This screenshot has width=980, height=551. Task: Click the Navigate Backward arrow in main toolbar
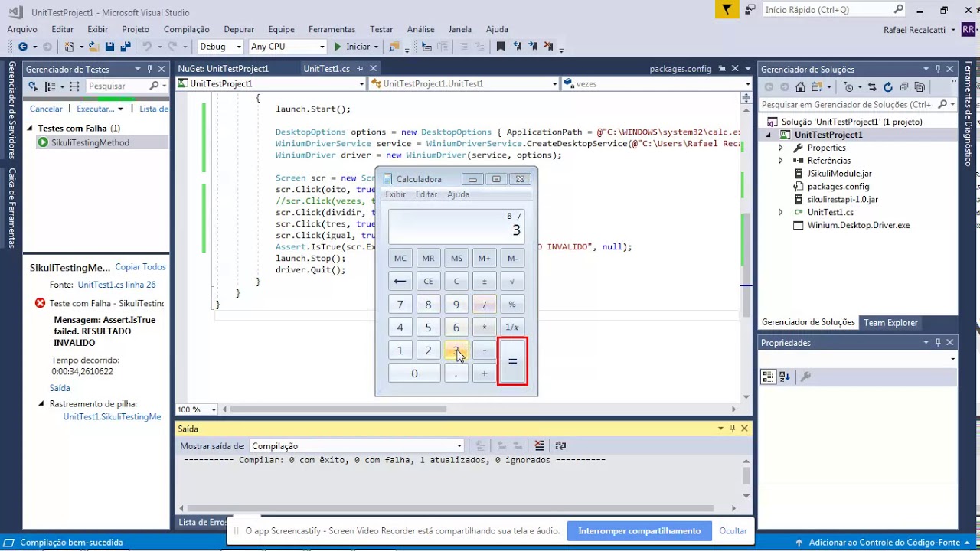[x=22, y=47]
